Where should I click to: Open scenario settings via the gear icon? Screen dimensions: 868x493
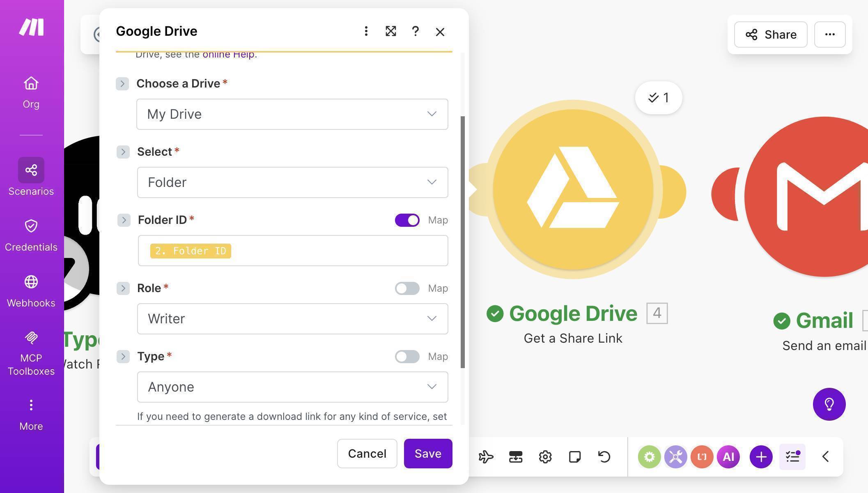pyautogui.click(x=545, y=456)
